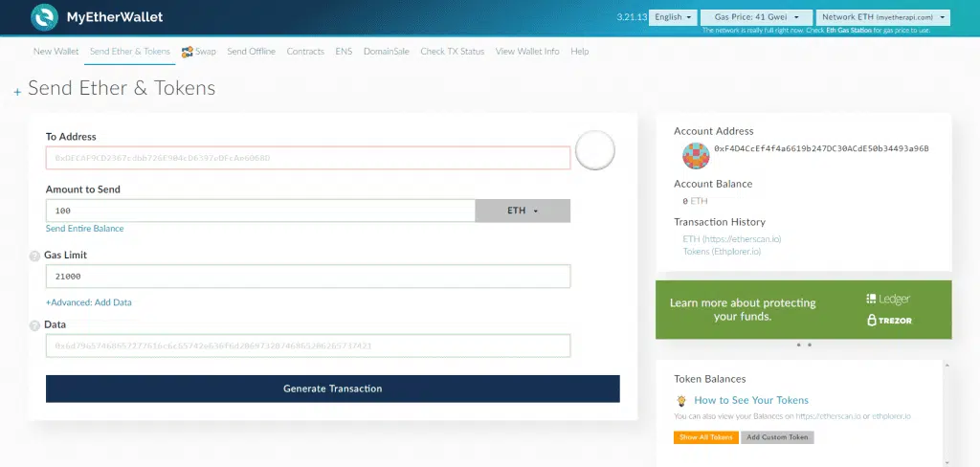Click the Account Balance 0 ETH value

[x=695, y=201]
